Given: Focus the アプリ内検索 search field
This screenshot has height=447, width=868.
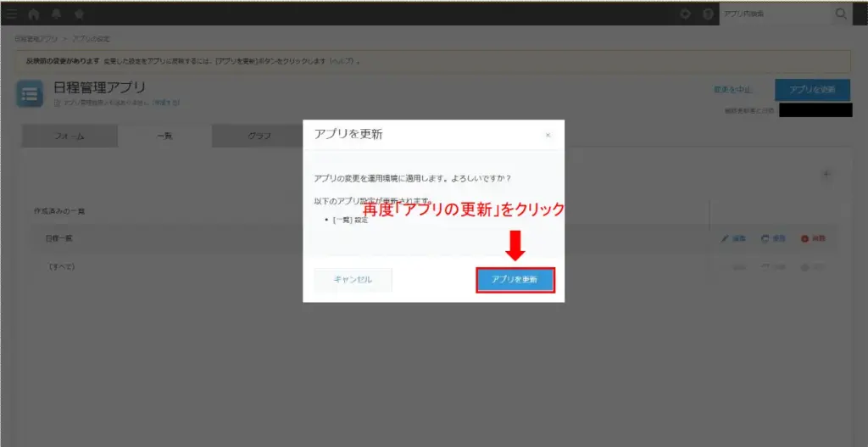Looking at the screenshot, I should click(775, 14).
